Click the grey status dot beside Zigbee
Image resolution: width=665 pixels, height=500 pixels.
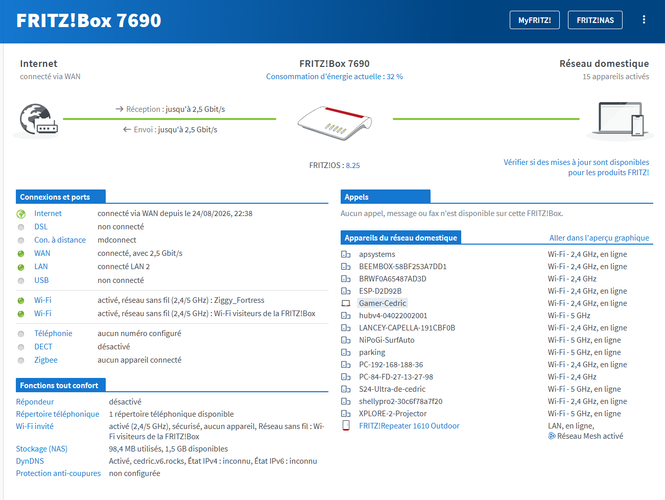tap(21, 360)
